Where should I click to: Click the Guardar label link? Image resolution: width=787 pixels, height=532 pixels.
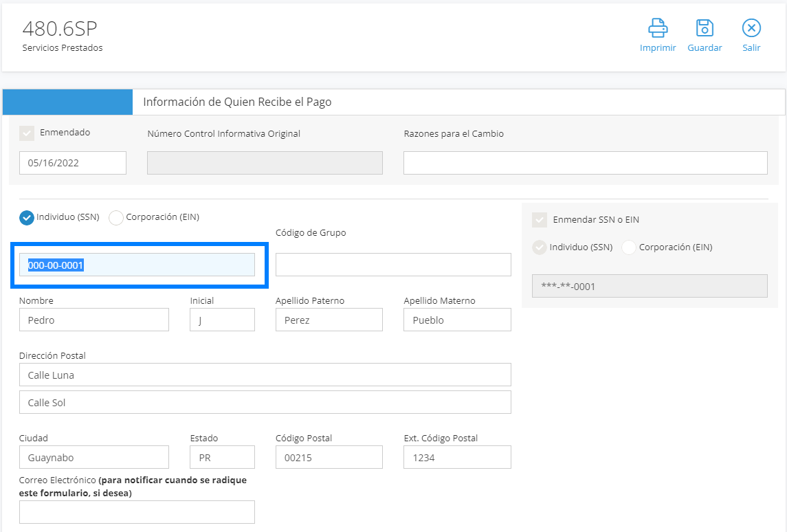[705, 47]
